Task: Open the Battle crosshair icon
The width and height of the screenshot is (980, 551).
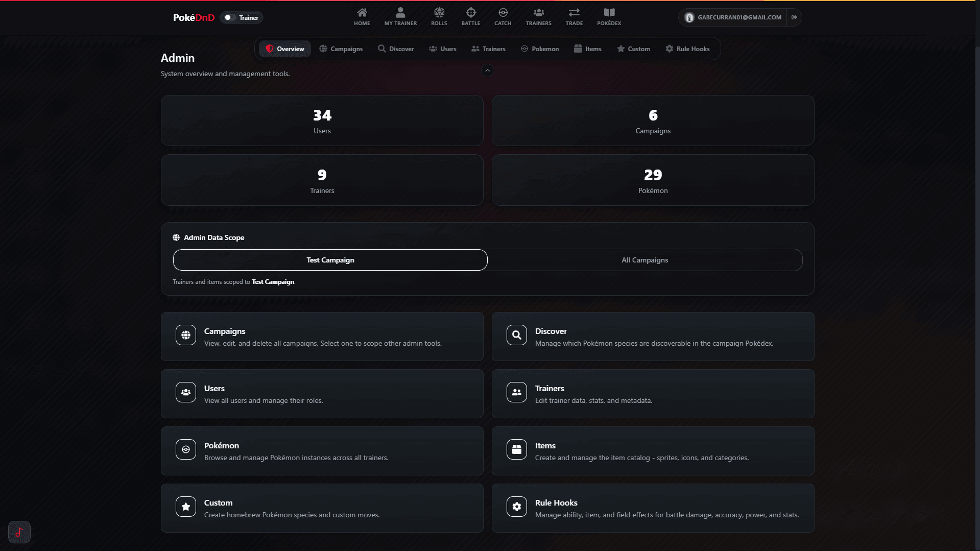Action: pyautogui.click(x=471, y=13)
